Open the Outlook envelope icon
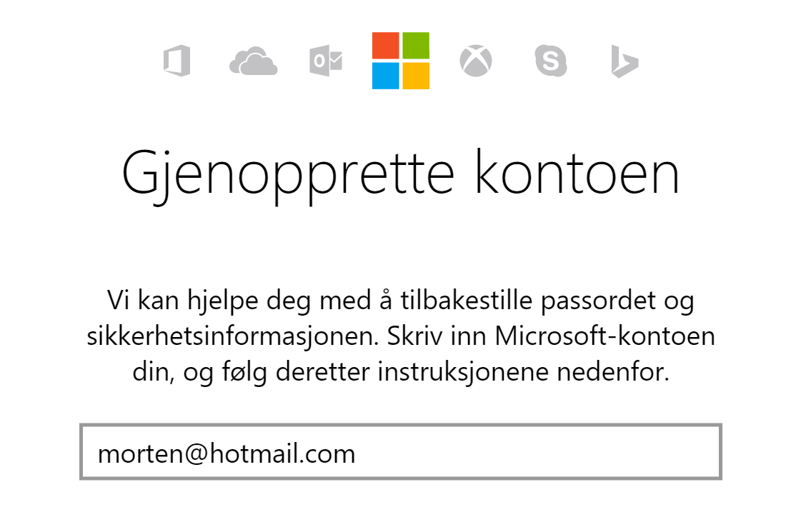This screenshot has width=791, height=532. point(326,61)
